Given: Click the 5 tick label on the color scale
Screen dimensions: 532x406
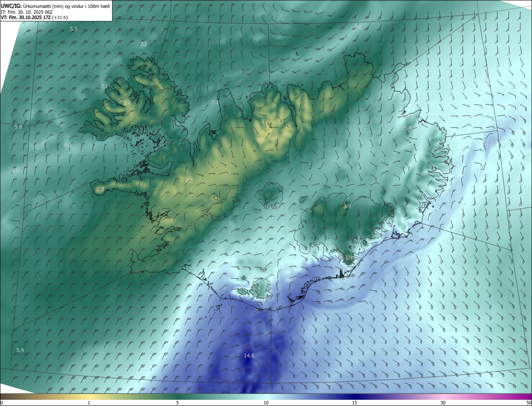Looking at the screenshot, I should point(177,403).
